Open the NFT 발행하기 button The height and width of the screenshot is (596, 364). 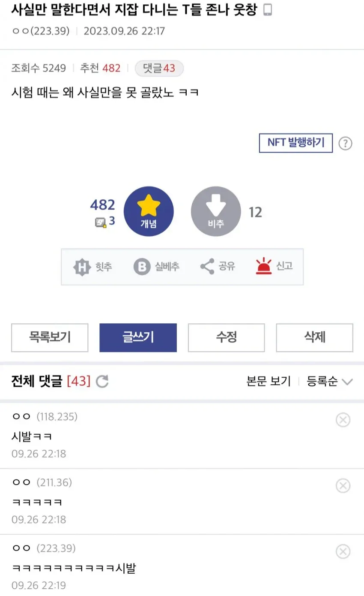295,143
